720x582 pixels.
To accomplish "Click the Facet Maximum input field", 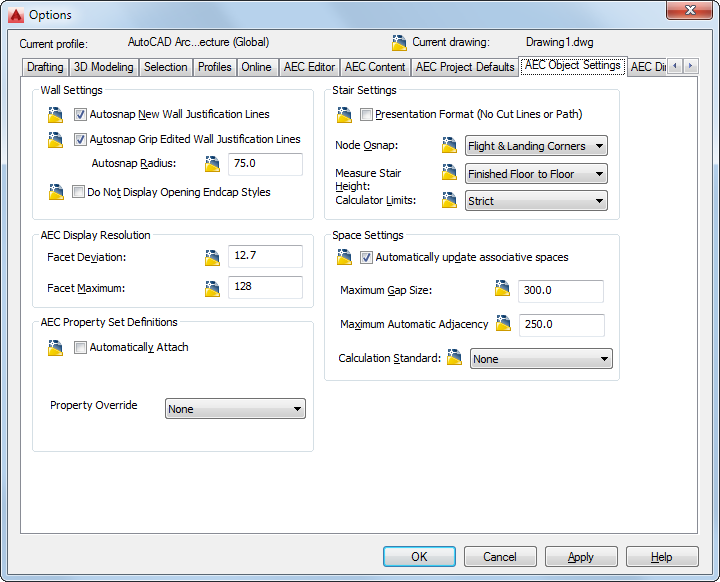I will coord(265,287).
